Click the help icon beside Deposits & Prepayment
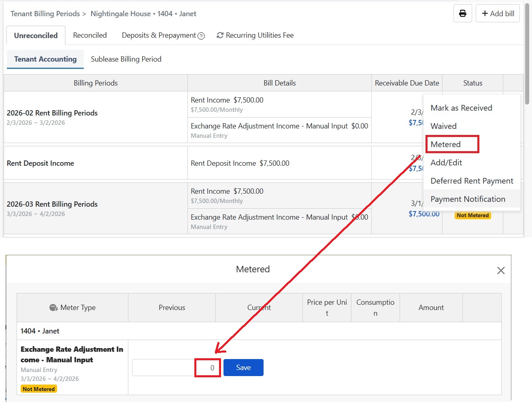This screenshot has height=402, width=532. click(x=201, y=36)
